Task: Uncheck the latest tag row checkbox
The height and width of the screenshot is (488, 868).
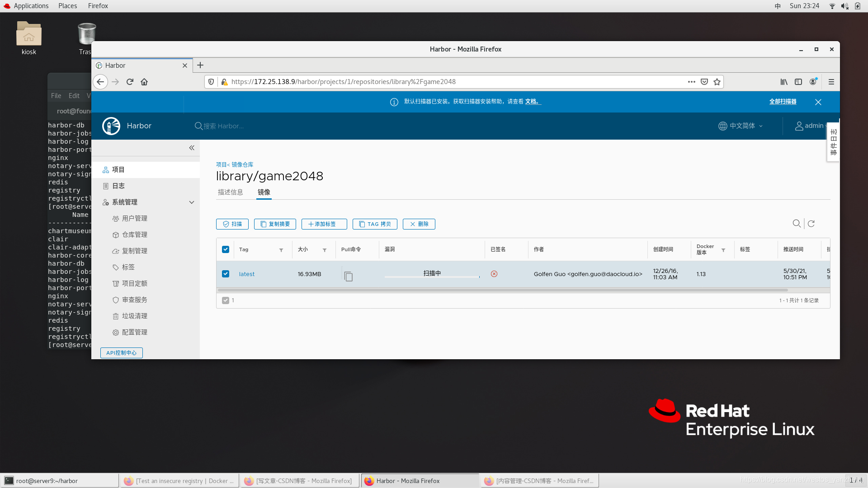Action: click(x=226, y=274)
